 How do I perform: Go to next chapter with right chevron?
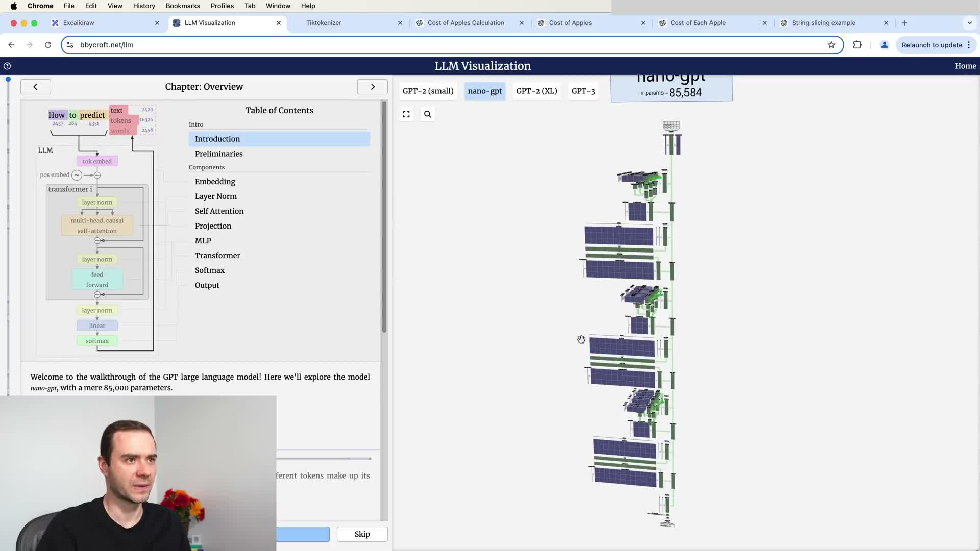373,87
